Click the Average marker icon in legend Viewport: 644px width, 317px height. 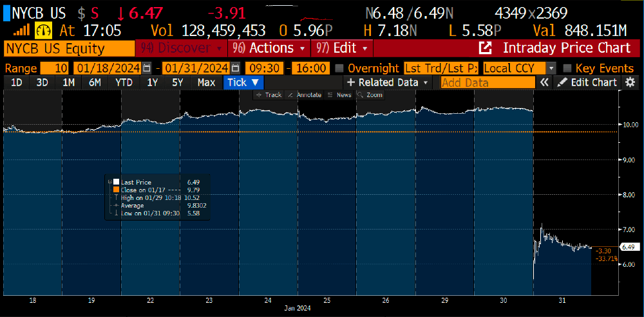[x=116, y=206]
